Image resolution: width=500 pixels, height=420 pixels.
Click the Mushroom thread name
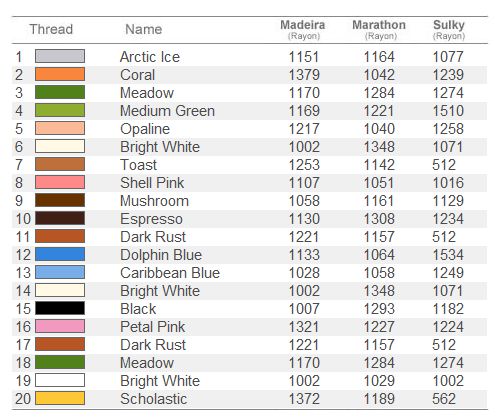[154, 201]
